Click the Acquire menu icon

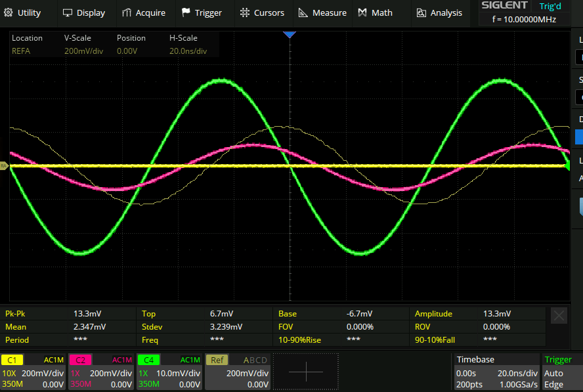point(127,12)
